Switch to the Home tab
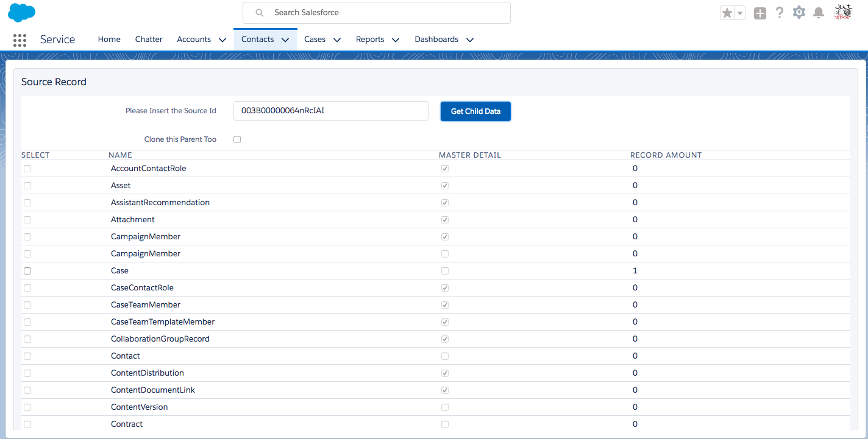 (x=109, y=39)
